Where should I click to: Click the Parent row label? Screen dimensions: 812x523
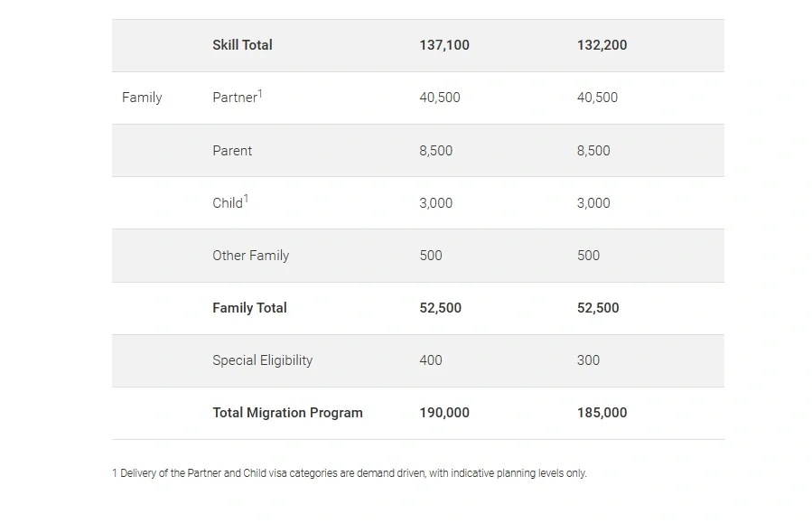pyautogui.click(x=232, y=151)
